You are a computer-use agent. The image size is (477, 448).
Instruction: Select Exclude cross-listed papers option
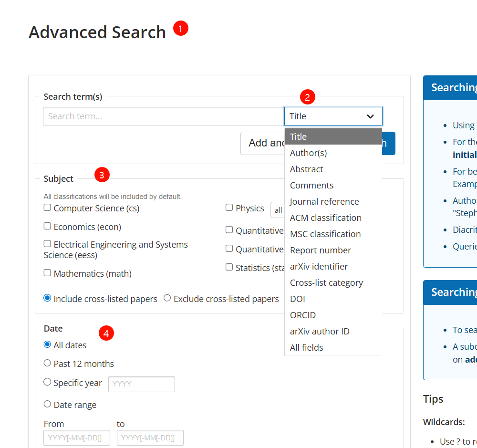(167, 298)
